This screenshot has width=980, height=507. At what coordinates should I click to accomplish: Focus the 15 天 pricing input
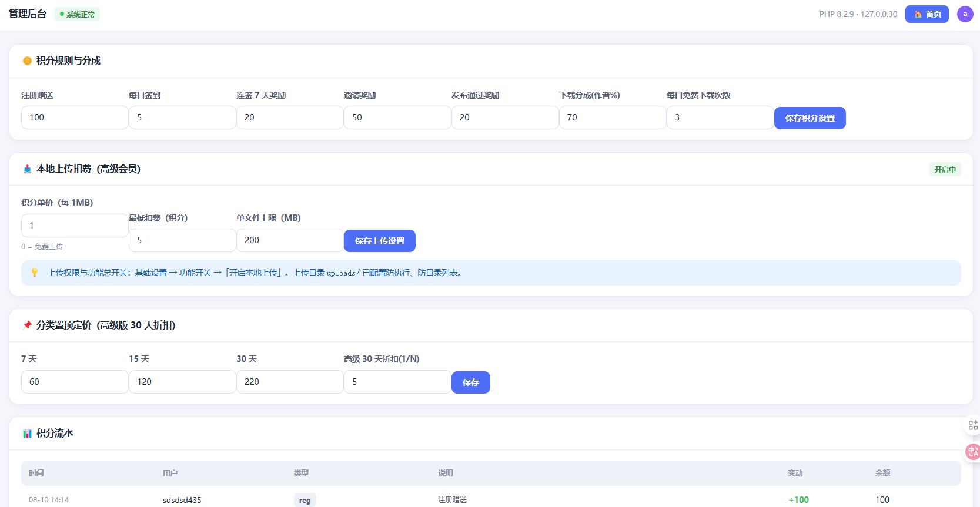[182, 382]
